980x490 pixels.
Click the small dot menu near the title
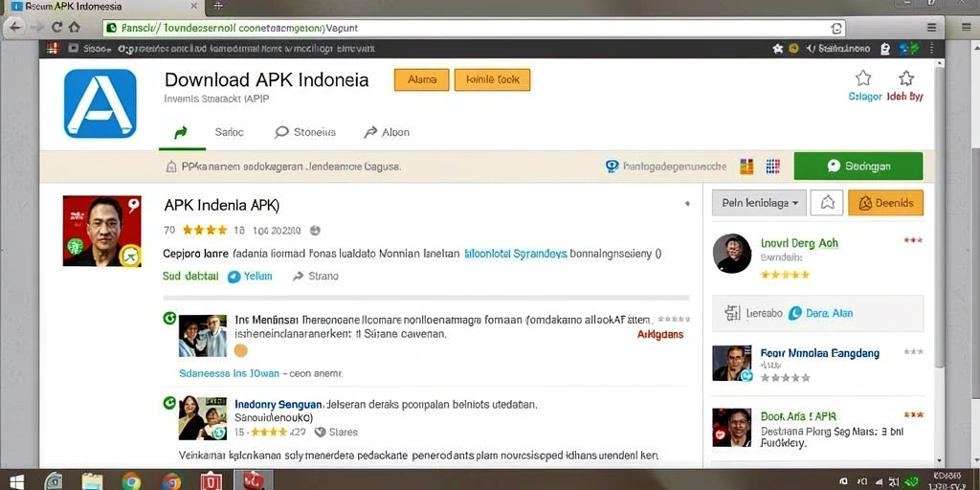tap(687, 204)
